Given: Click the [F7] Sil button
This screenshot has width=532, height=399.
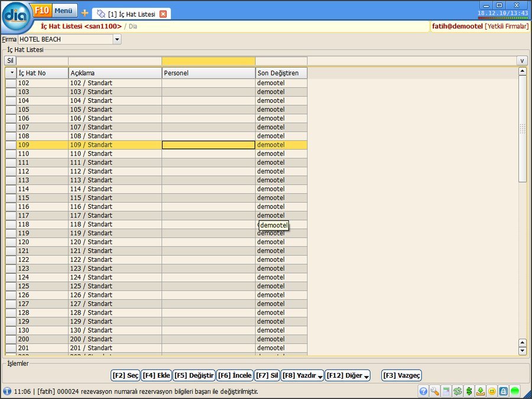Looking at the screenshot, I should click(267, 375).
